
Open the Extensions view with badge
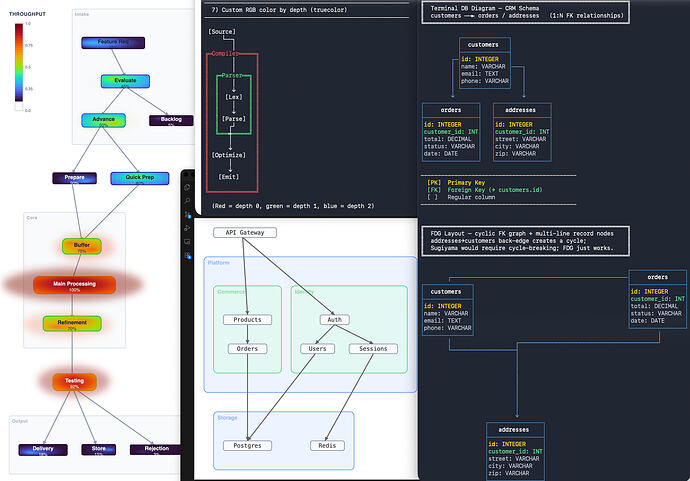187,256
